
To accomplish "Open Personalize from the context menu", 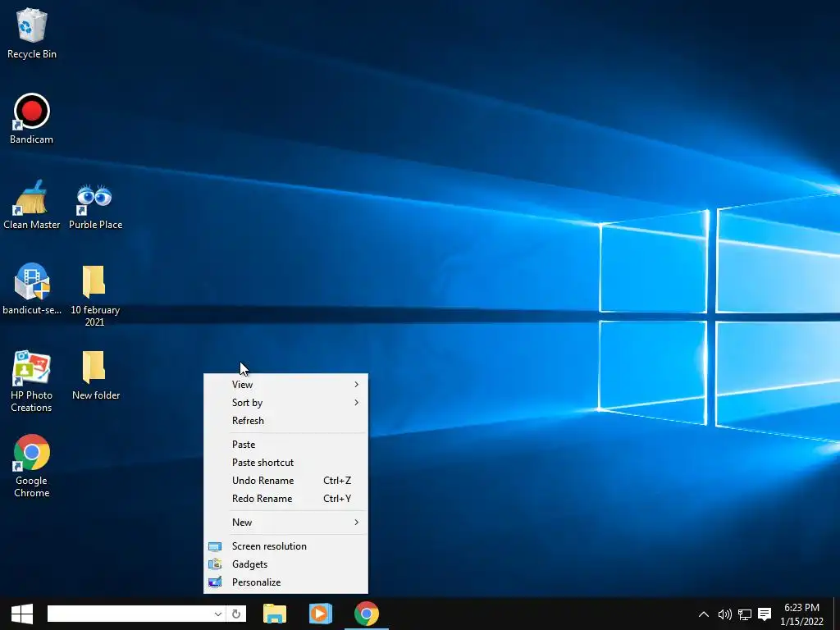I will pos(286,582).
